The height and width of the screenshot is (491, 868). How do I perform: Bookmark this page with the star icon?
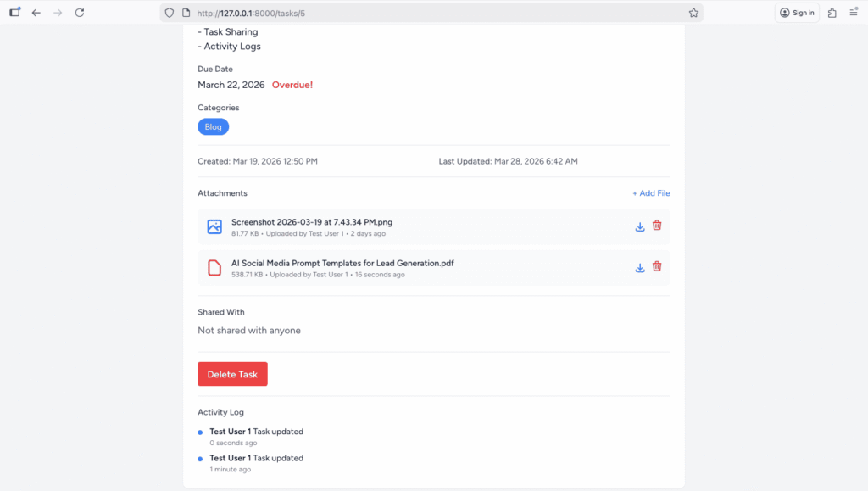(693, 13)
